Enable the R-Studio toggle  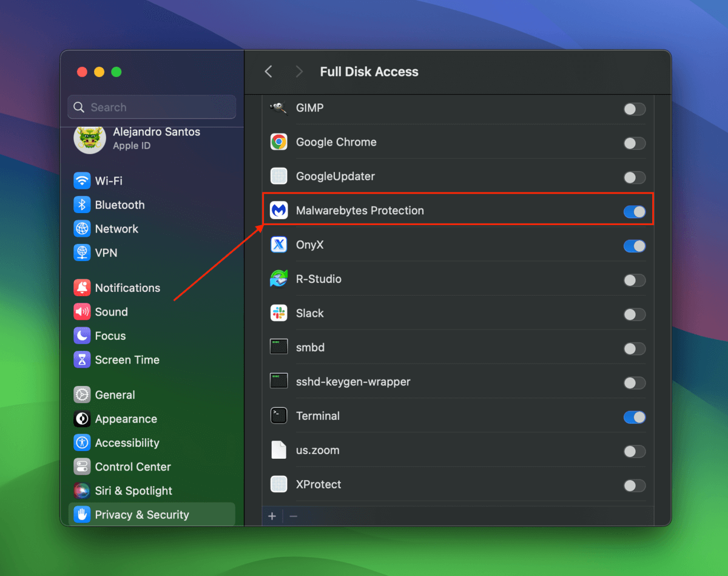point(635,280)
